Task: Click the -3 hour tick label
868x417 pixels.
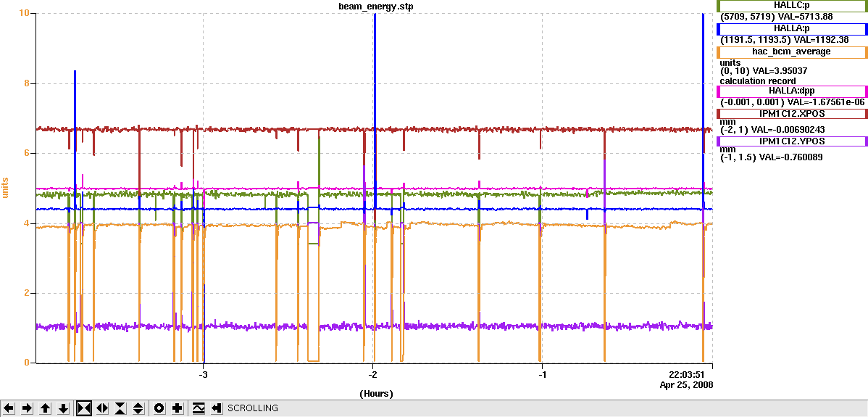Action: point(203,374)
